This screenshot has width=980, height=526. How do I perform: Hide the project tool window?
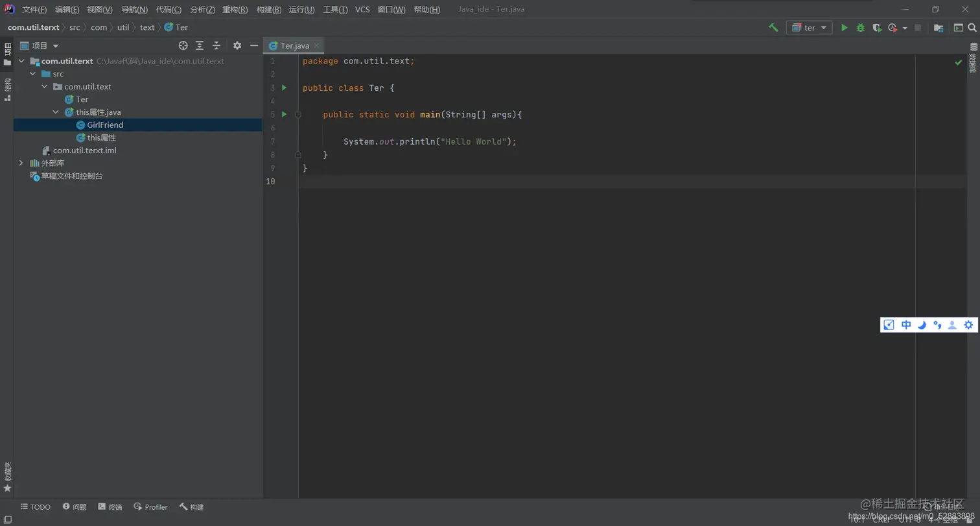pyautogui.click(x=254, y=45)
